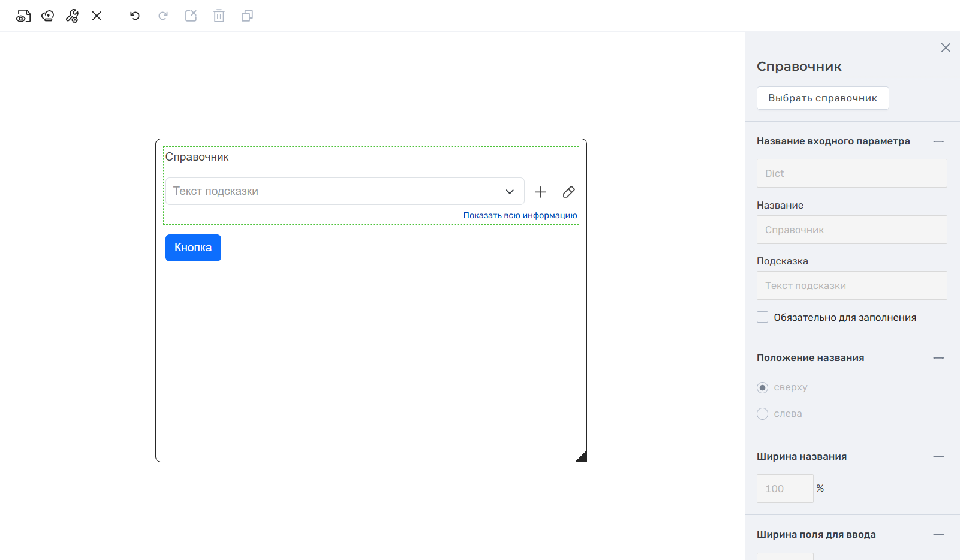
Task: Select the 'слева' radio option
Action: click(763, 414)
